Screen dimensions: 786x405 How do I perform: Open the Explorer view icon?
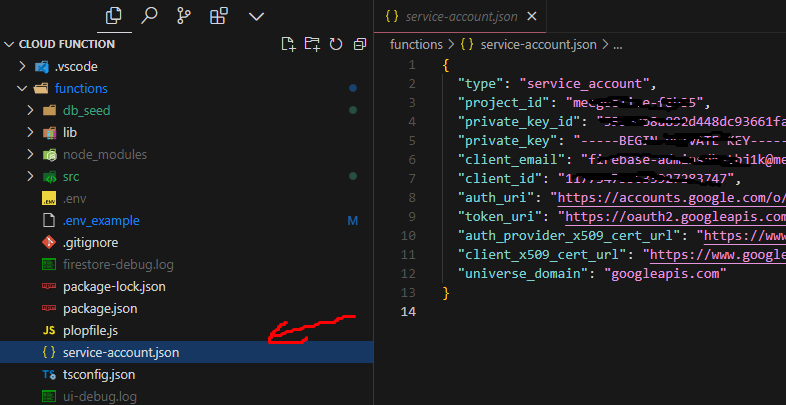114,16
